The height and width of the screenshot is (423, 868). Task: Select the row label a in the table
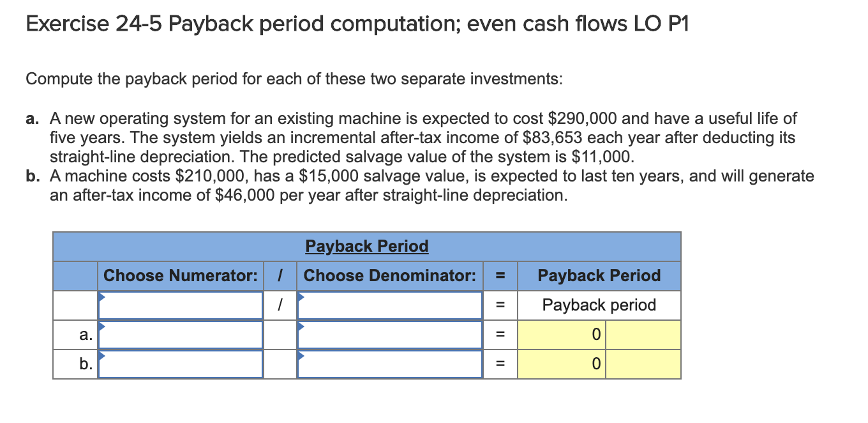[x=85, y=334]
